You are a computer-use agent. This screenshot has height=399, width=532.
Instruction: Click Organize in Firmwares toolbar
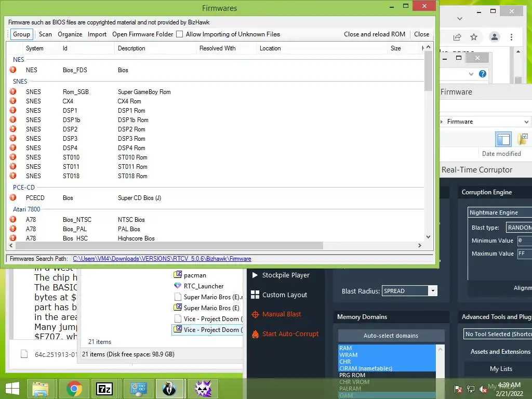(x=70, y=34)
